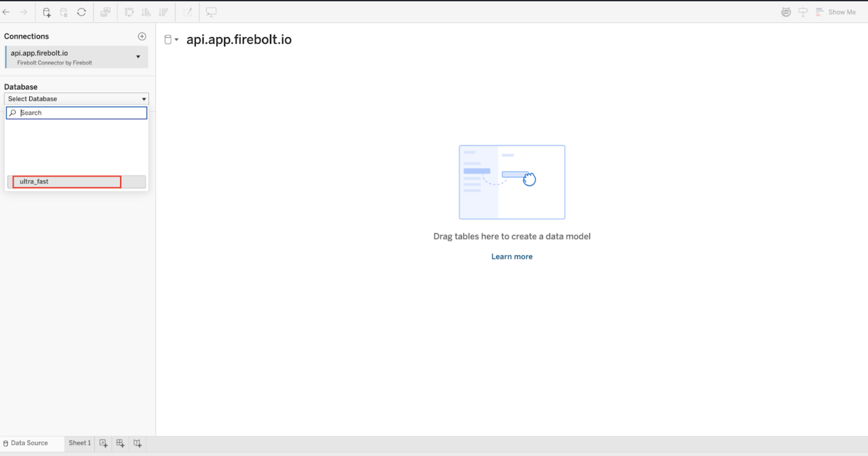Click the New Data Source icon
Viewport: 868px width, 456px height.
[x=47, y=12]
